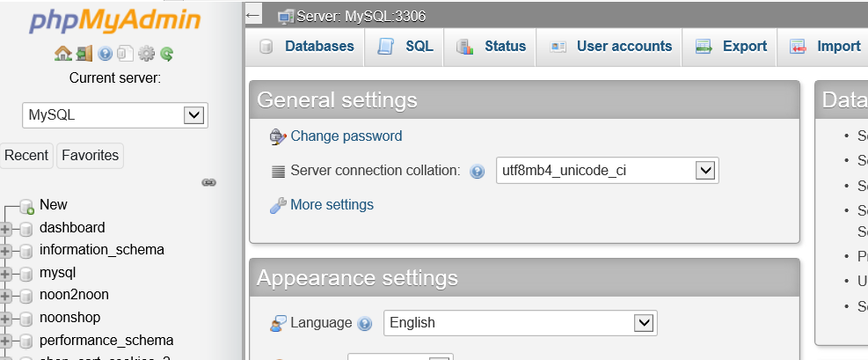This screenshot has width=868, height=360.
Task: Collapse panel with the left arrow button
Action: [253, 15]
